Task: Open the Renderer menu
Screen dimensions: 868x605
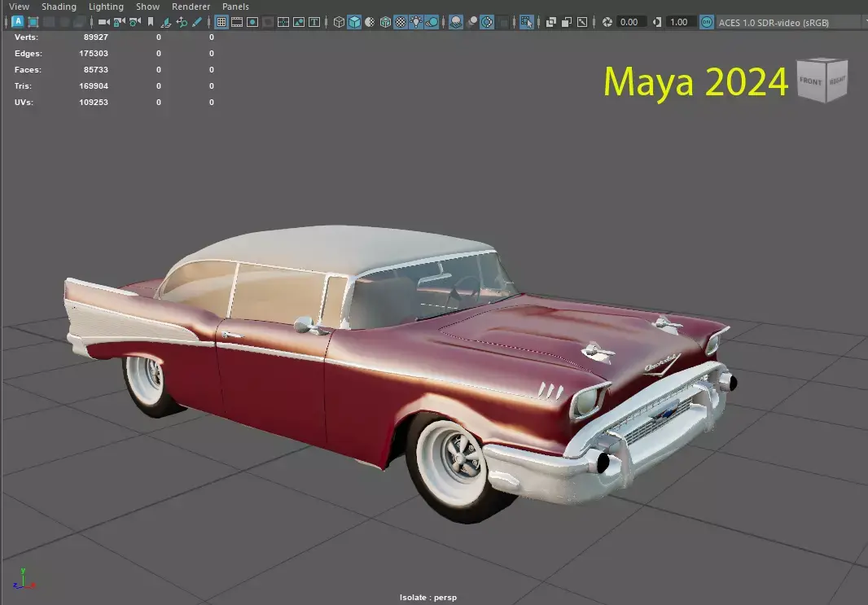Action: (191, 7)
